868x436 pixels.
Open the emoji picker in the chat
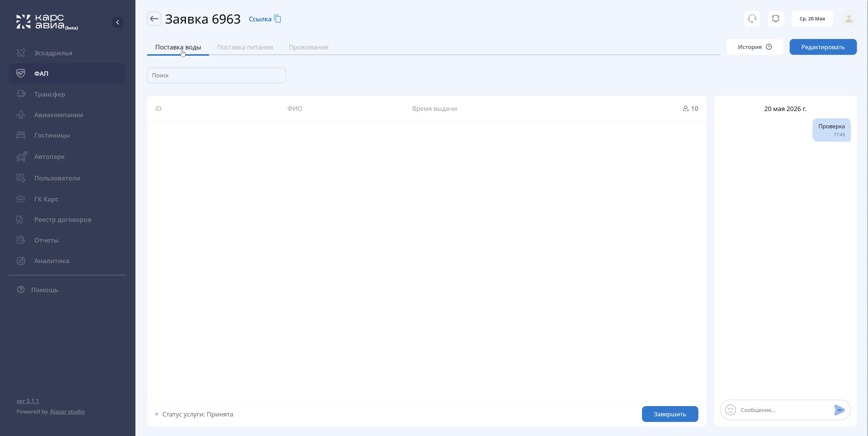click(730, 410)
